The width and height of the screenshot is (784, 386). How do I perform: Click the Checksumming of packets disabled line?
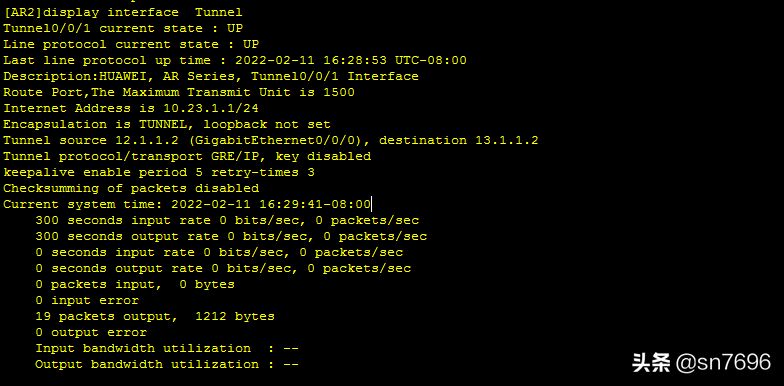(x=131, y=188)
